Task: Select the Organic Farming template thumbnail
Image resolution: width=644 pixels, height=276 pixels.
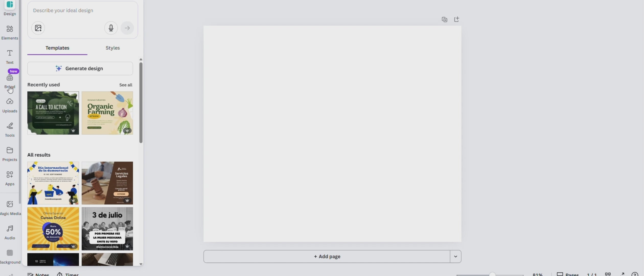Action: (107, 113)
